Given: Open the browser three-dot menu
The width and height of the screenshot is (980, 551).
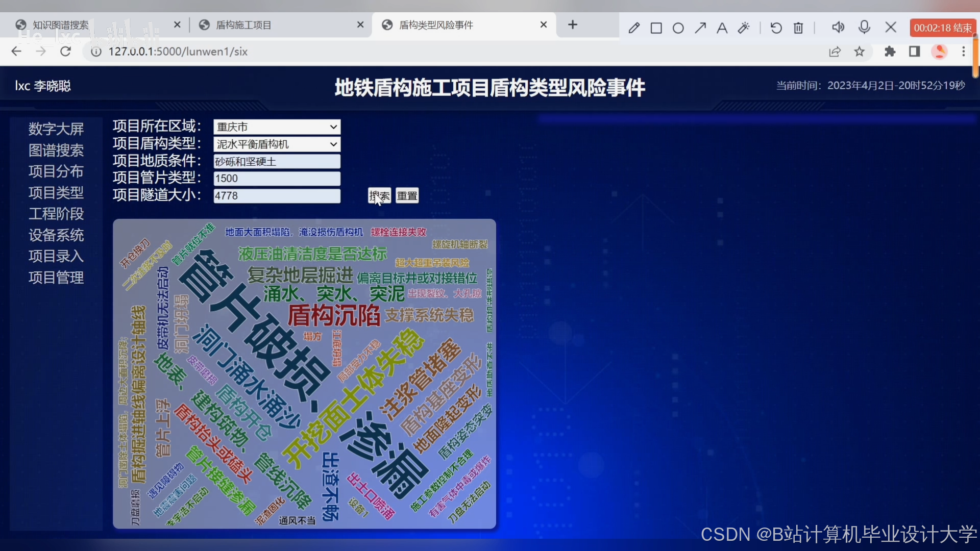Looking at the screenshot, I should point(964,52).
